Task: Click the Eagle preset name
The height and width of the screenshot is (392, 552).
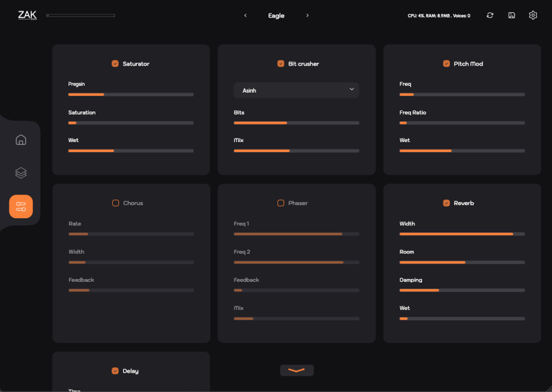Action: point(276,15)
